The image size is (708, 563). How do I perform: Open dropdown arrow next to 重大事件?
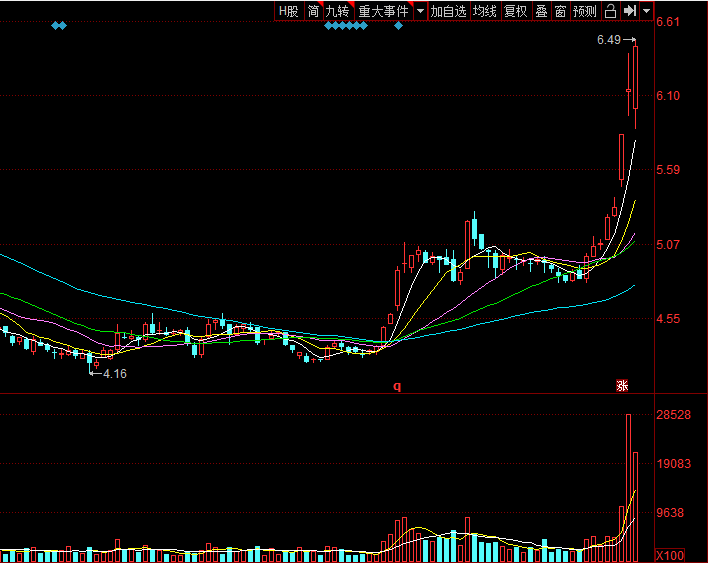click(x=420, y=11)
